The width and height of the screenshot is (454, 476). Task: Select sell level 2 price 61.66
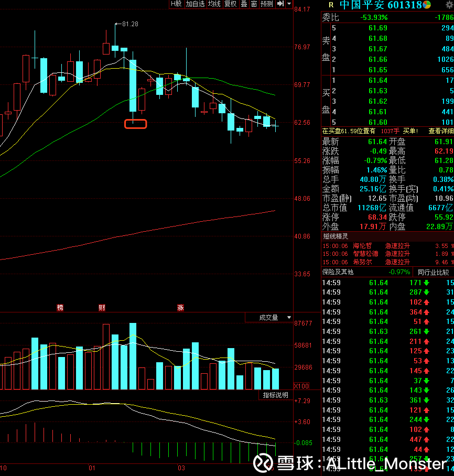pos(378,60)
